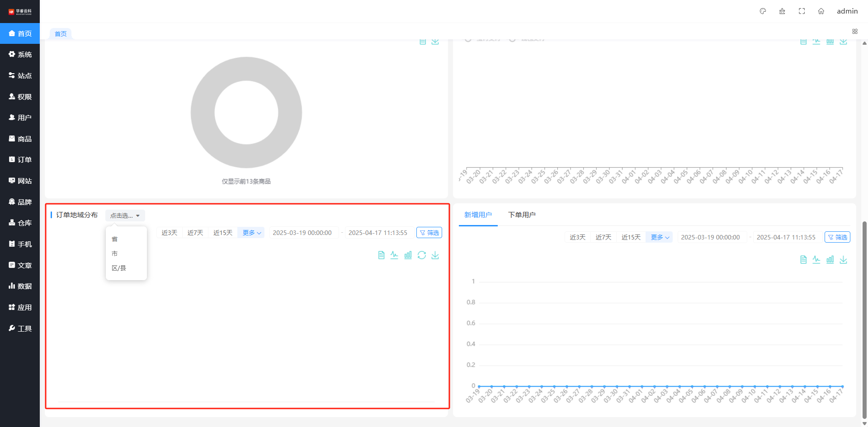Click start date field in 订单地域分布 panel
This screenshot has height=427, width=868.
(x=302, y=233)
